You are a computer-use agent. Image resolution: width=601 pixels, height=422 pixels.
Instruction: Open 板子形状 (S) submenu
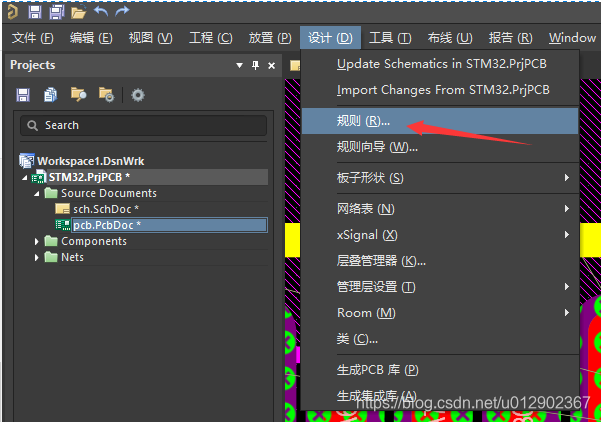(x=440, y=178)
